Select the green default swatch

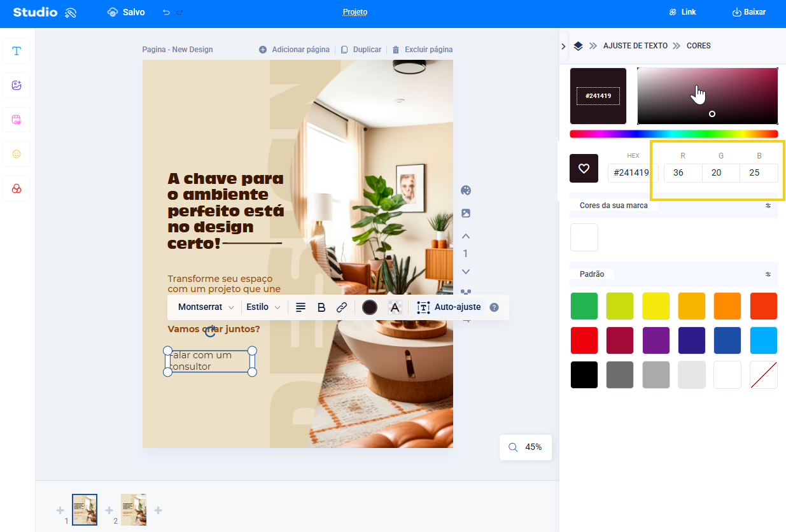coord(584,306)
